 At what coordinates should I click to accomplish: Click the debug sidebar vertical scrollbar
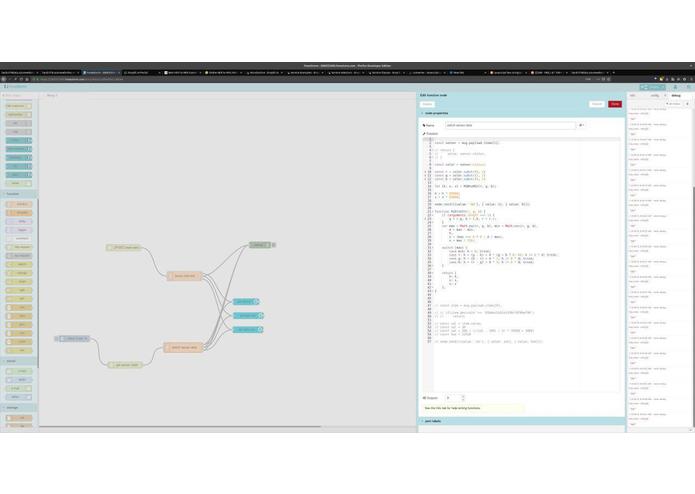pos(693,306)
